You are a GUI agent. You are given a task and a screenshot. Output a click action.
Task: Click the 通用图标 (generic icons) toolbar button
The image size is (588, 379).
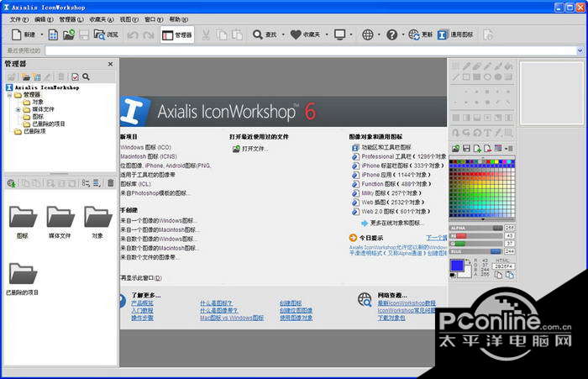[455, 35]
